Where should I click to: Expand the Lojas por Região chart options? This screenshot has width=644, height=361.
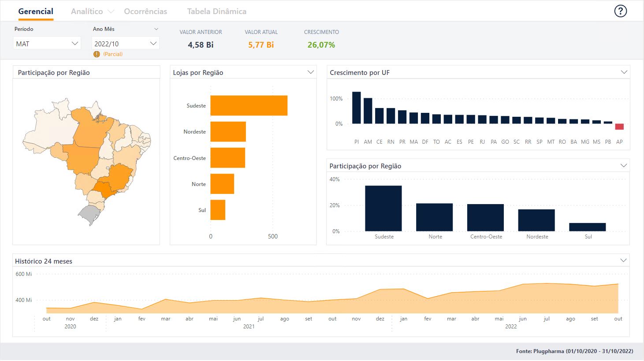[310, 72]
